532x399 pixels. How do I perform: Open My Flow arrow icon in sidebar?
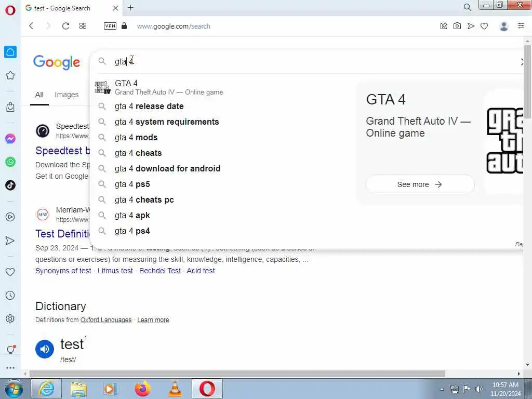tap(10, 241)
